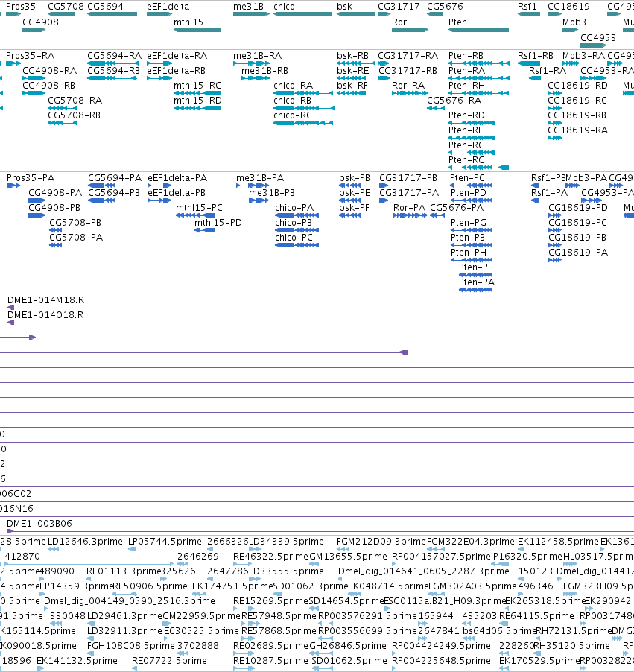Open protein me31B-PA
The height and width of the screenshot is (672, 634).
[x=260, y=178]
